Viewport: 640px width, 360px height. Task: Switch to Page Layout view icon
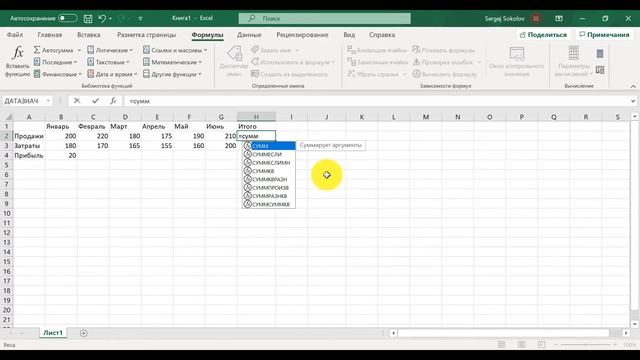[x=521, y=345]
